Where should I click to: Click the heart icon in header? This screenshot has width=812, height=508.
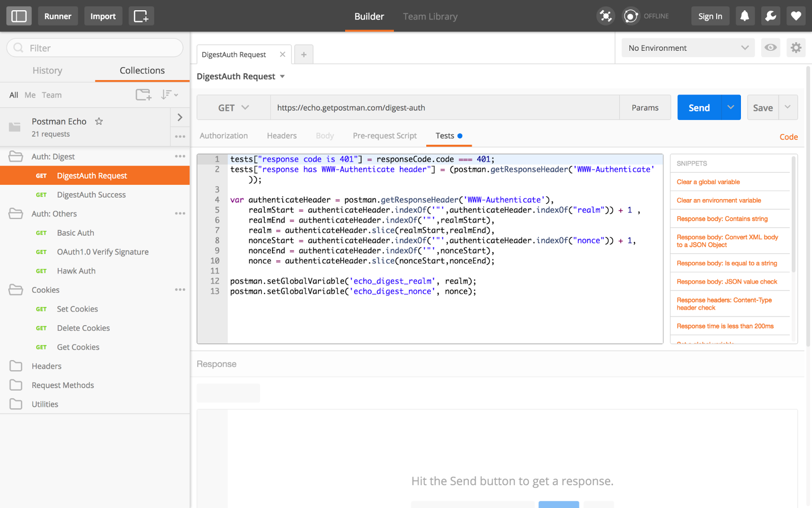(x=796, y=16)
